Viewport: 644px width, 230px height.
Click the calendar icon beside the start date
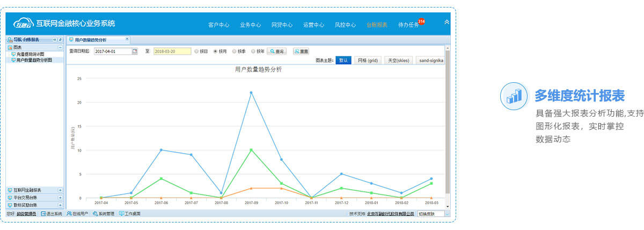click(135, 51)
